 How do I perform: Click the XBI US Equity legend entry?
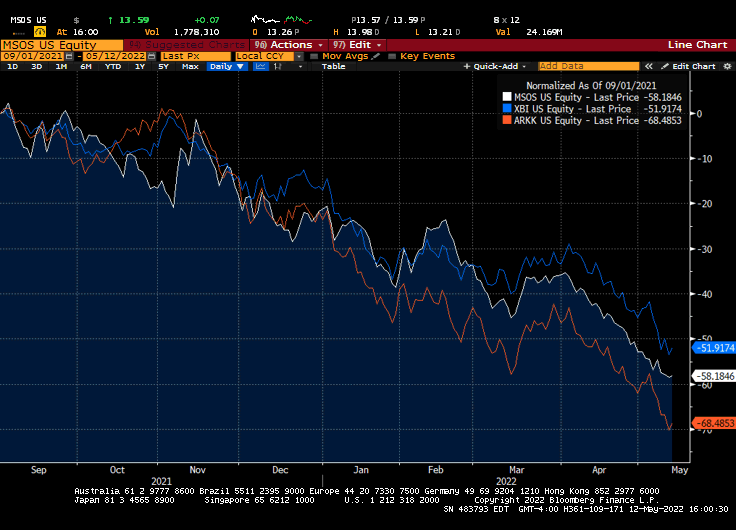(592, 108)
